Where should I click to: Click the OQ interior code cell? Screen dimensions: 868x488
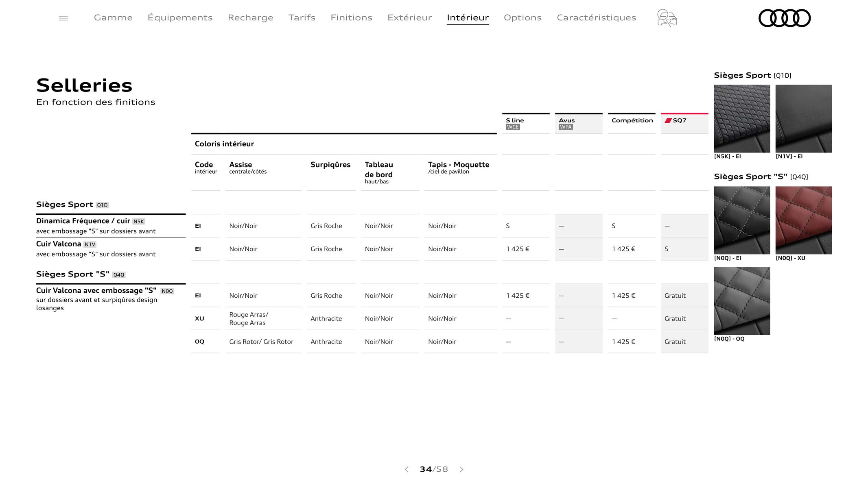[199, 342]
